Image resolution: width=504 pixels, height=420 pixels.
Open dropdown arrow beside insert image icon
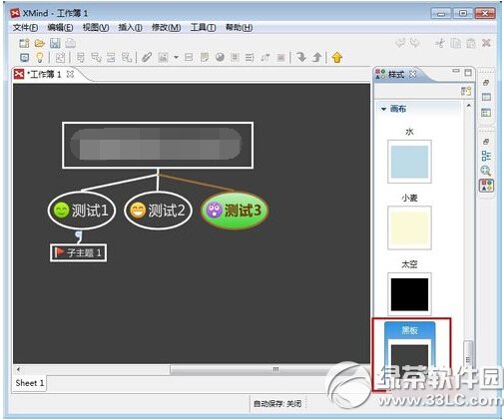click(x=176, y=58)
